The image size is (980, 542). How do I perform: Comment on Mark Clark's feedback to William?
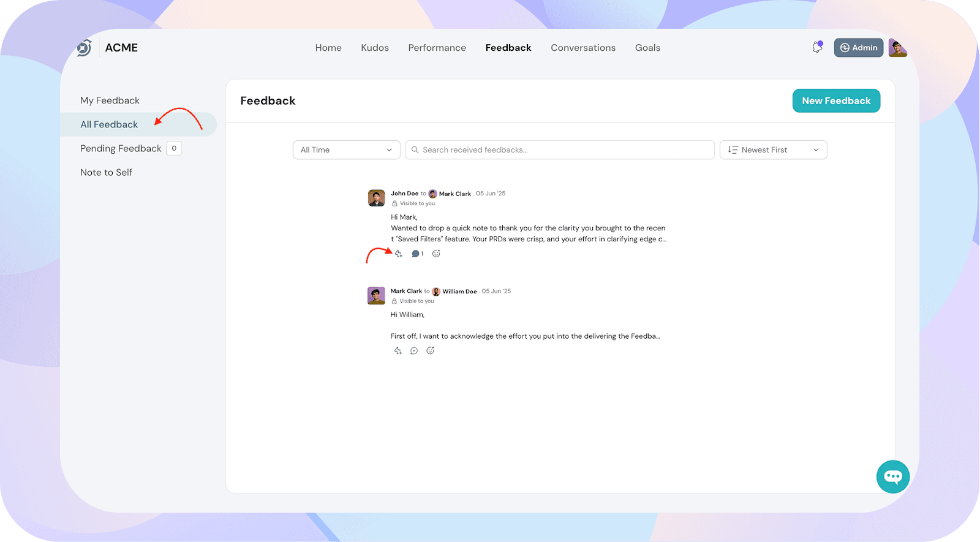tap(414, 351)
